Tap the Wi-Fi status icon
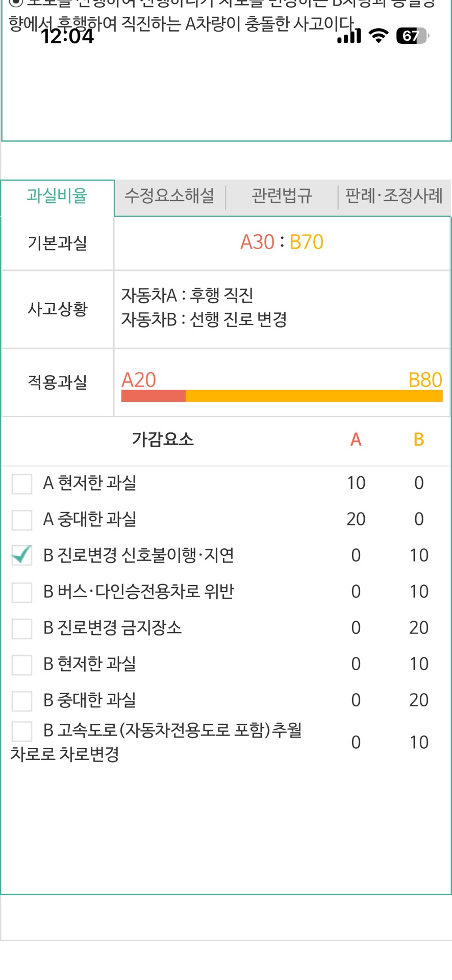The width and height of the screenshot is (452, 980). click(x=378, y=36)
